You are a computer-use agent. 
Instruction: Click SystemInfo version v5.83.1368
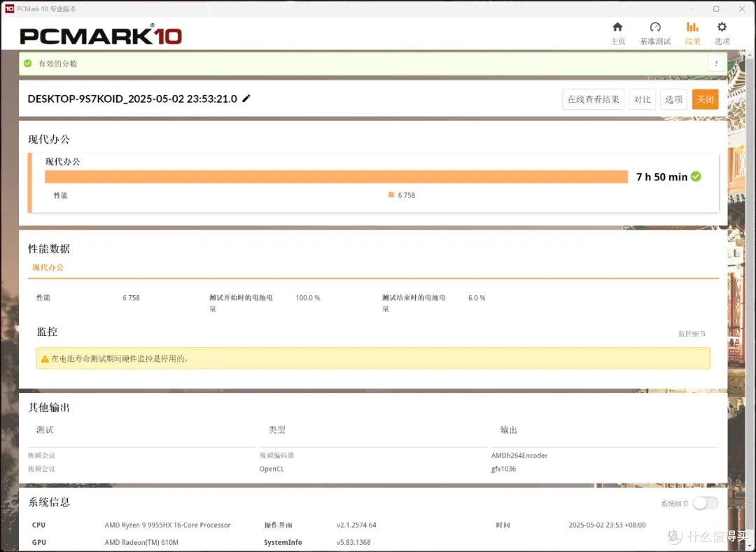tap(353, 542)
